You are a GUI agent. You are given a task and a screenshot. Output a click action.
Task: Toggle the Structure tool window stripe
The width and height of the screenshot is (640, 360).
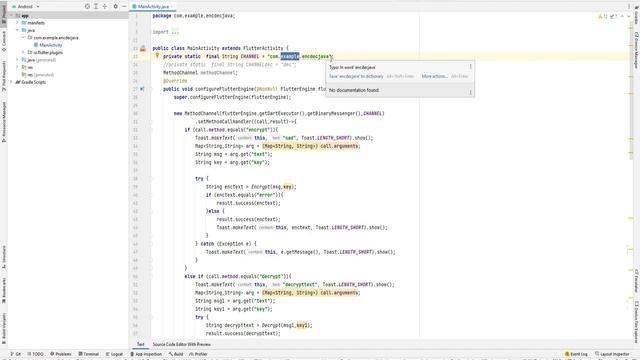[x=4, y=256]
